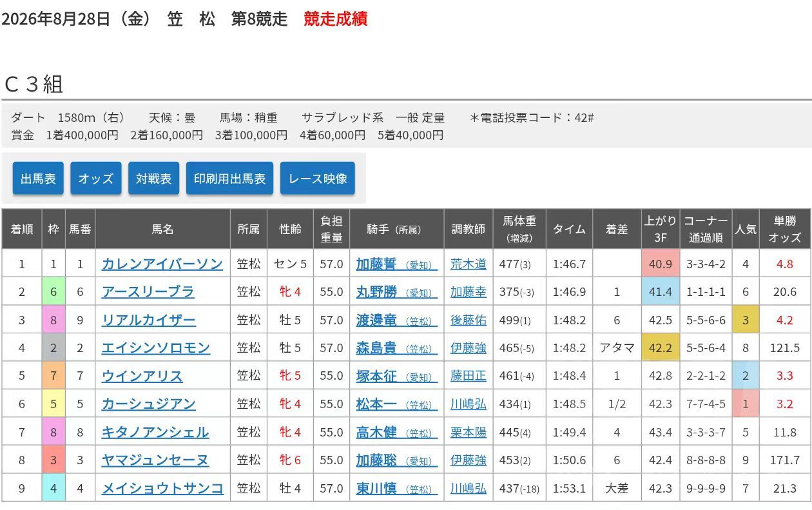Click the 印刷用出馬表 button
The width and height of the screenshot is (812, 510).
click(230, 179)
